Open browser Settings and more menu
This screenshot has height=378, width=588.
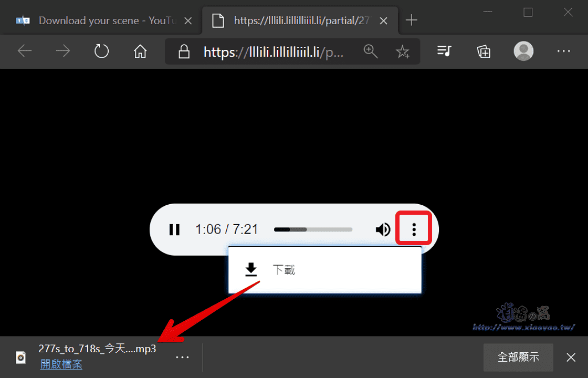click(x=564, y=51)
